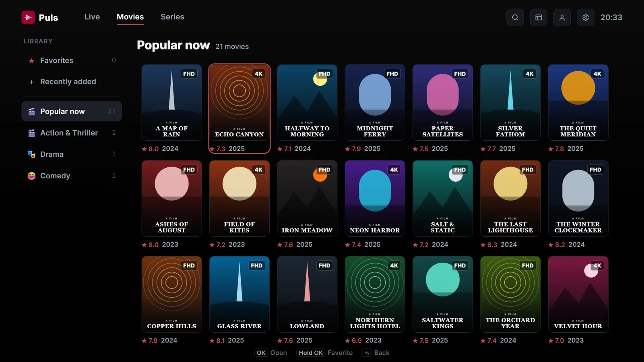Open Favorites in the library sidebar
Image resolution: width=644 pixels, height=362 pixels.
(72, 60)
